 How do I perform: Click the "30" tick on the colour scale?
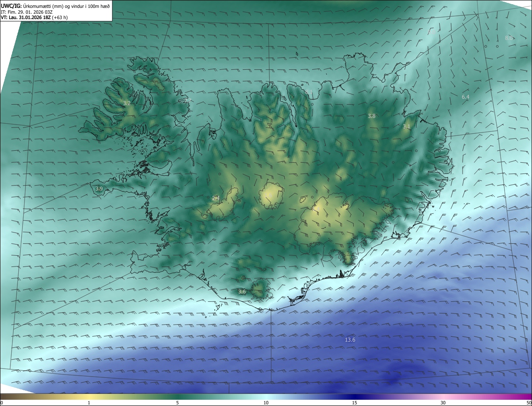(x=443, y=403)
